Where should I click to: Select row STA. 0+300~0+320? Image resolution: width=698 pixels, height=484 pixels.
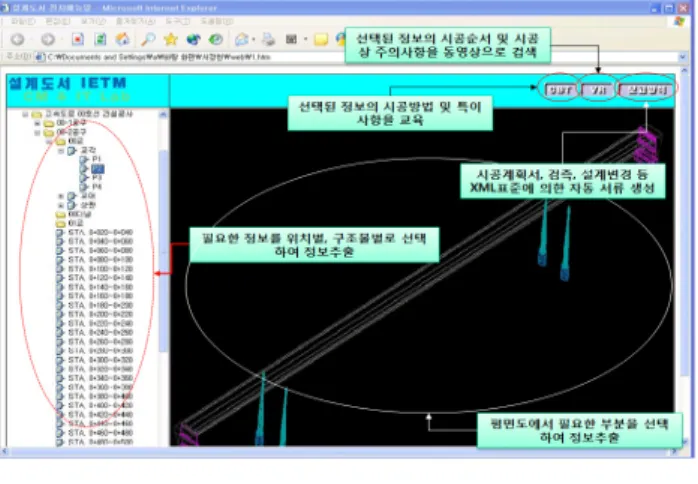pos(100,360)
